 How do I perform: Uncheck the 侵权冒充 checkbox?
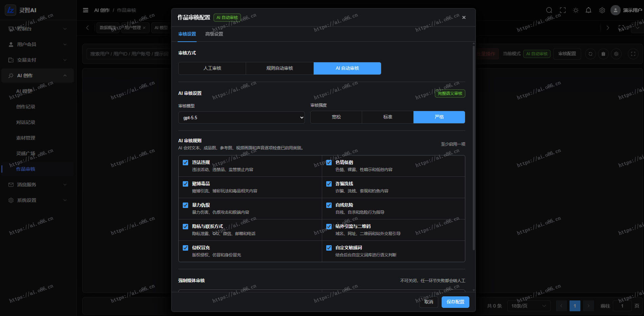coord(185,248)
